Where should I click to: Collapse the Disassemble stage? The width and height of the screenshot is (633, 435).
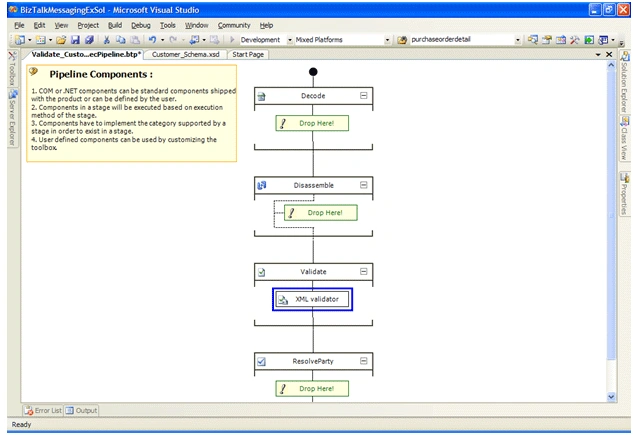(x=364, y=185)
